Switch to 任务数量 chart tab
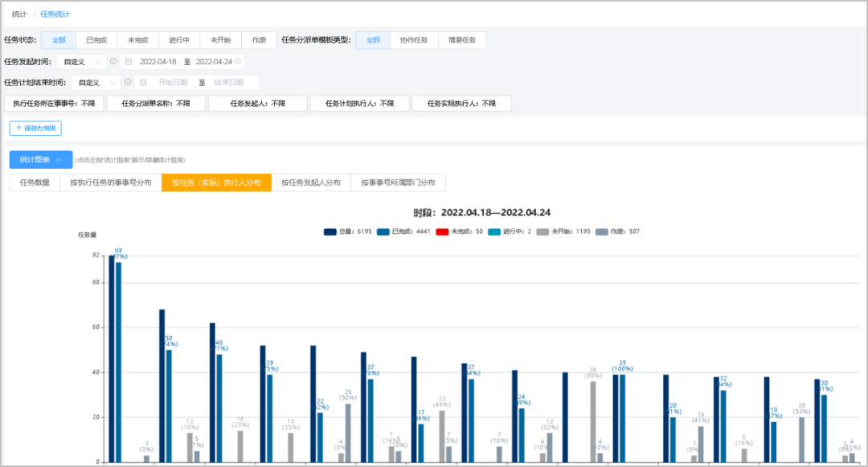This screenshot has width=868, height=467. [x=35, y=182]
